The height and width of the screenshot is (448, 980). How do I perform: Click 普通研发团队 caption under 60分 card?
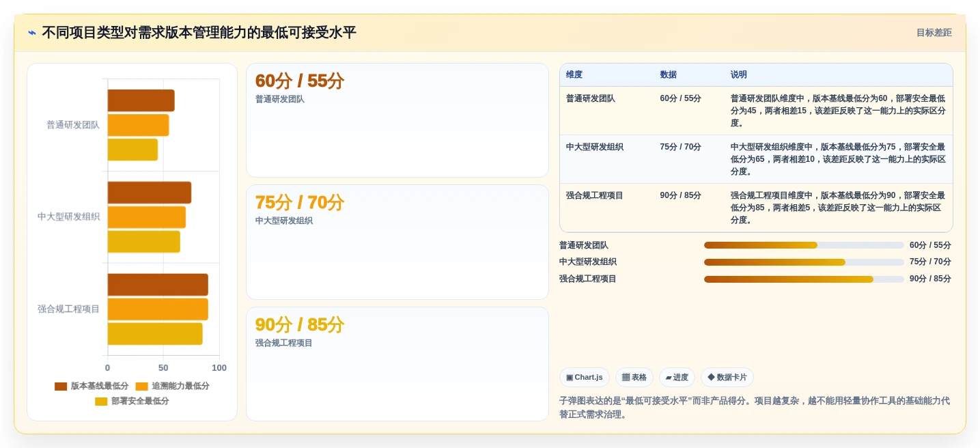pos(280,100)
